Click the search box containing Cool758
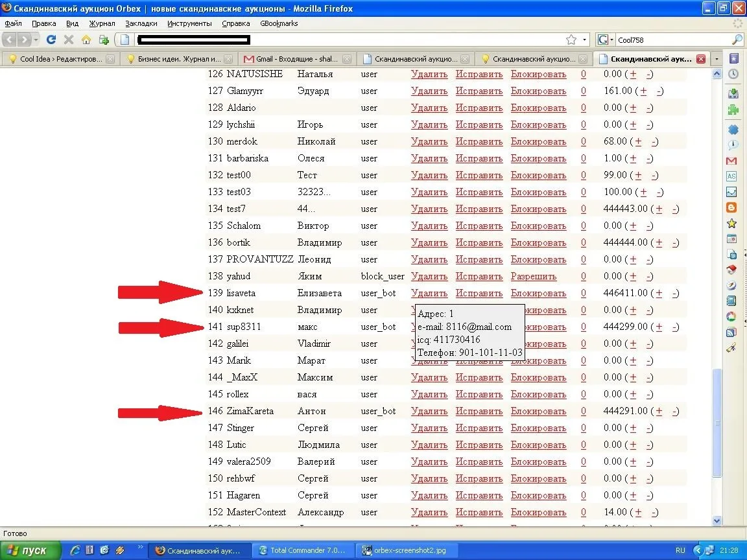Viewport: 747px width, 560px height. 672,40
